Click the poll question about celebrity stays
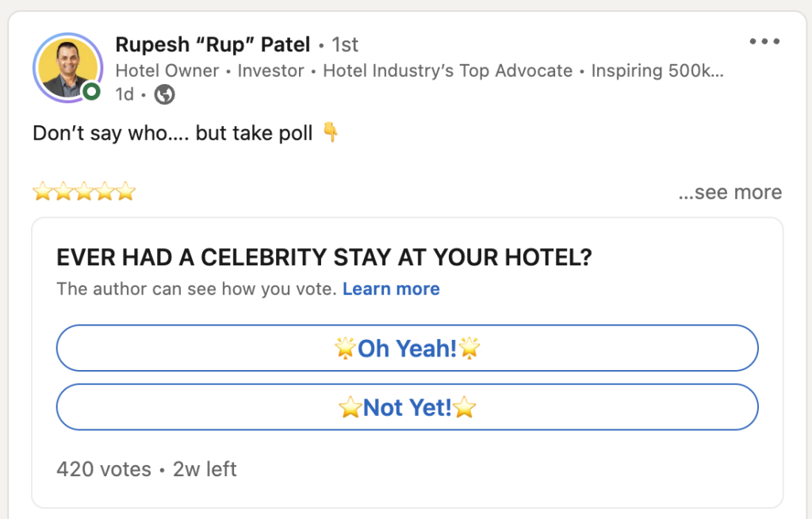 point(324,258)
